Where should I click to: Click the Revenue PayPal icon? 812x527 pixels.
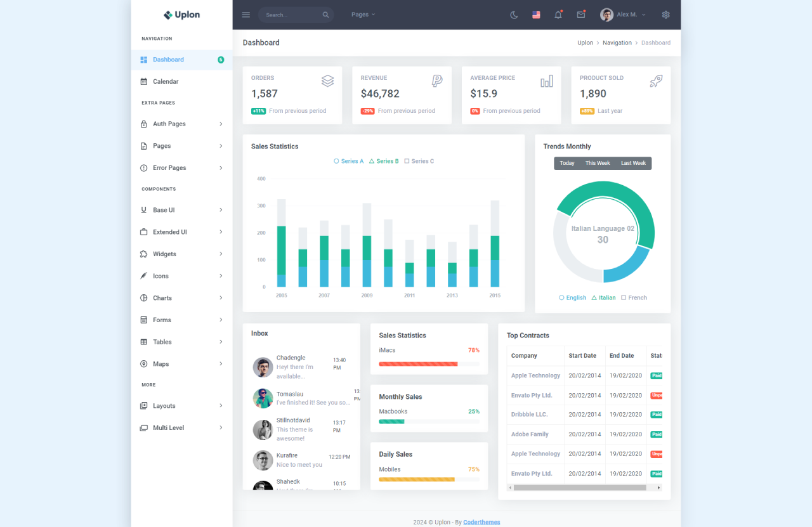point(437,81)
